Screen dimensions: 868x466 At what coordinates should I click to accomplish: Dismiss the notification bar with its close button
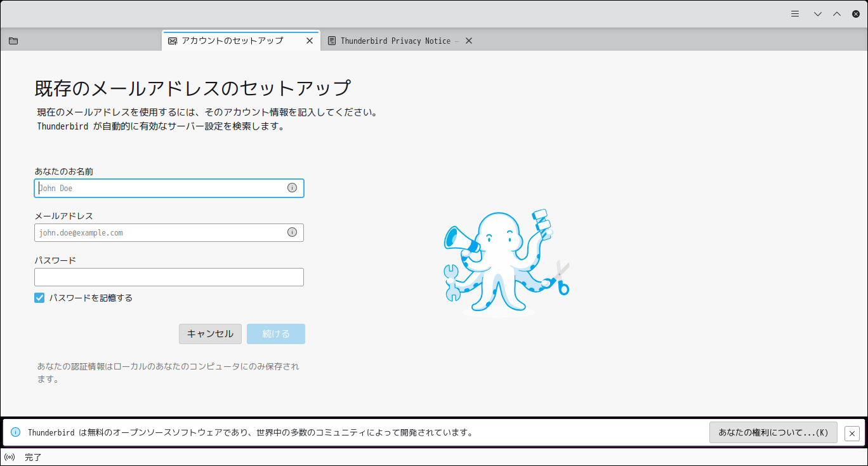pos(852,432)
